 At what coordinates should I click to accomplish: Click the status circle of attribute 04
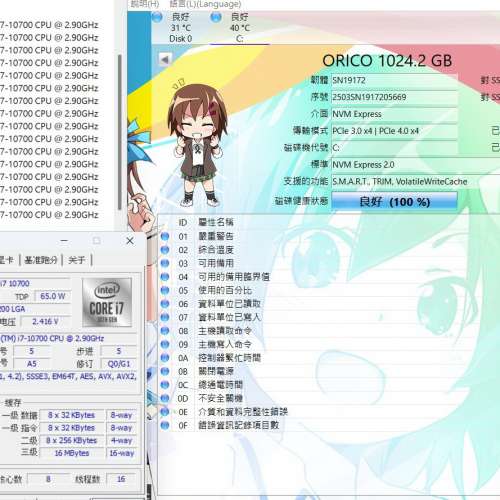pos(165,277)
